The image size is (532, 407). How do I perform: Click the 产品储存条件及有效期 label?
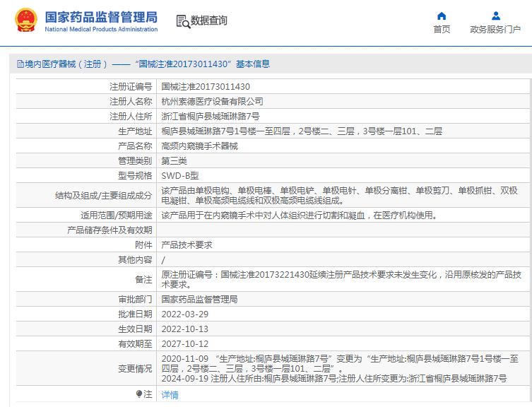(110, 230)
